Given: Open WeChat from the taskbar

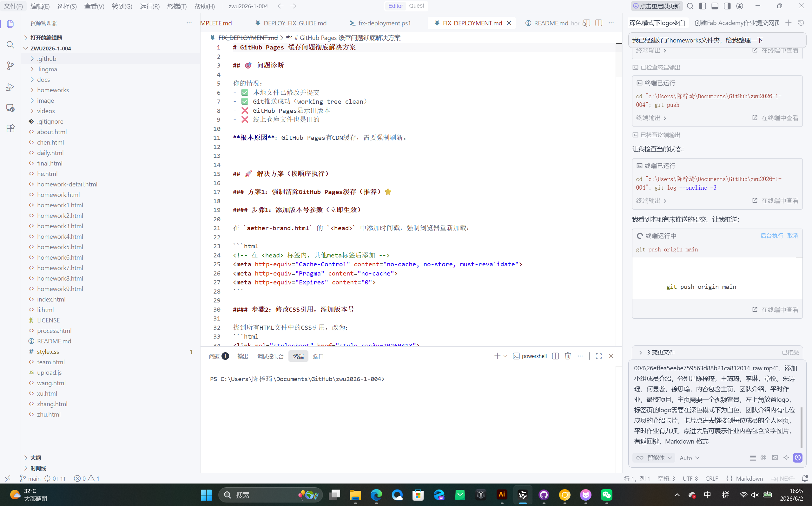Looking at the screenshot, I should (x=607, y=495).
